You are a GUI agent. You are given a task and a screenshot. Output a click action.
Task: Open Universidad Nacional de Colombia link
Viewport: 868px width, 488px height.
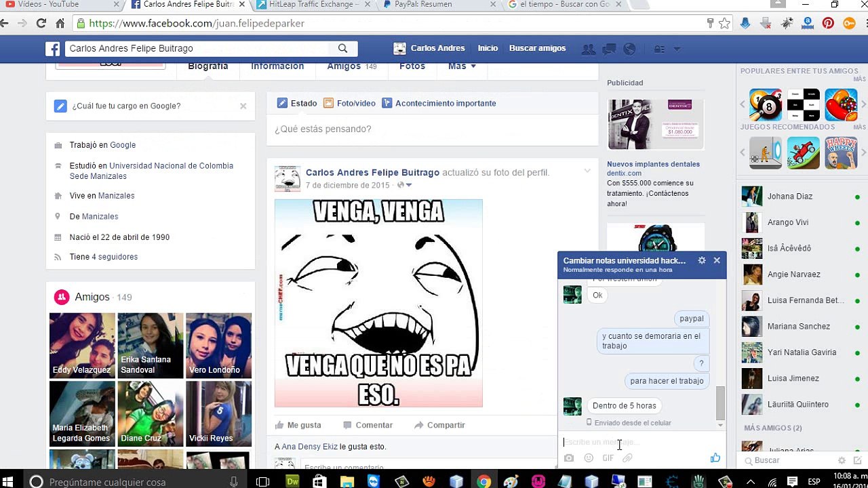tap(151, 171)
